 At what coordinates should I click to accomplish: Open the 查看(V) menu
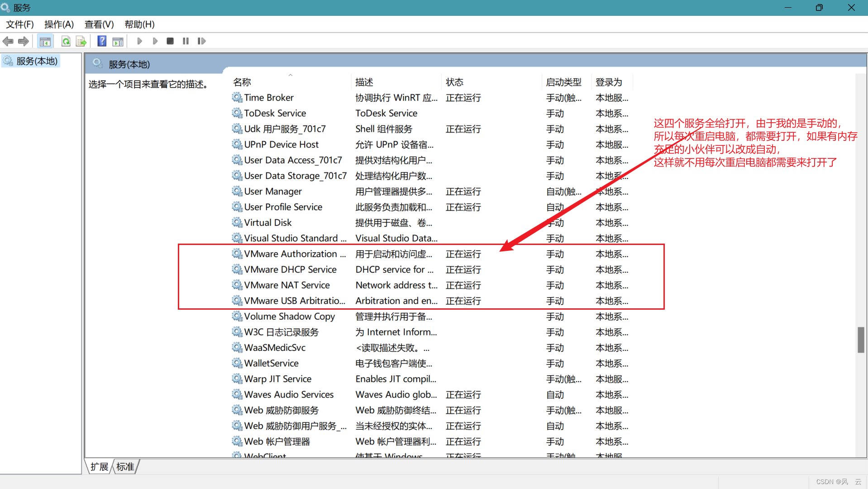[x=99, y=24]
